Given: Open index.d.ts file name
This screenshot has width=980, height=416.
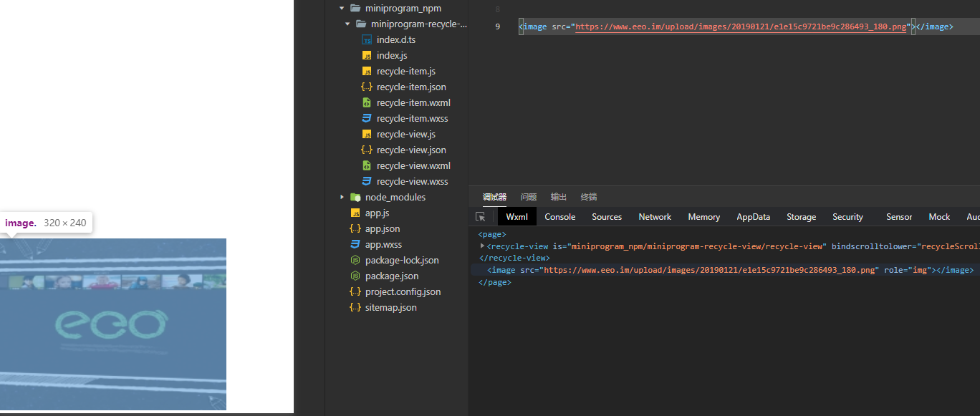Looking at the screenshot, I should point(396,40).
